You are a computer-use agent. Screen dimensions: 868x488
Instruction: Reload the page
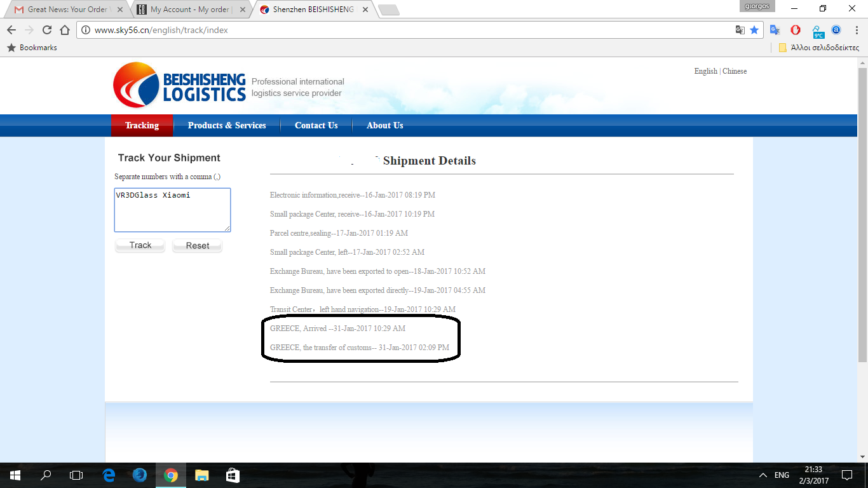(x=46, y=30)
